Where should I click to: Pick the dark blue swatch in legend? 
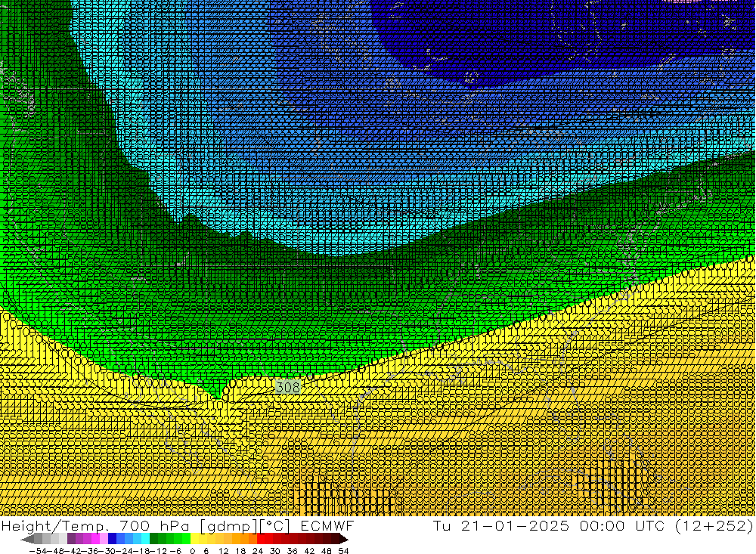coord(113,539)
